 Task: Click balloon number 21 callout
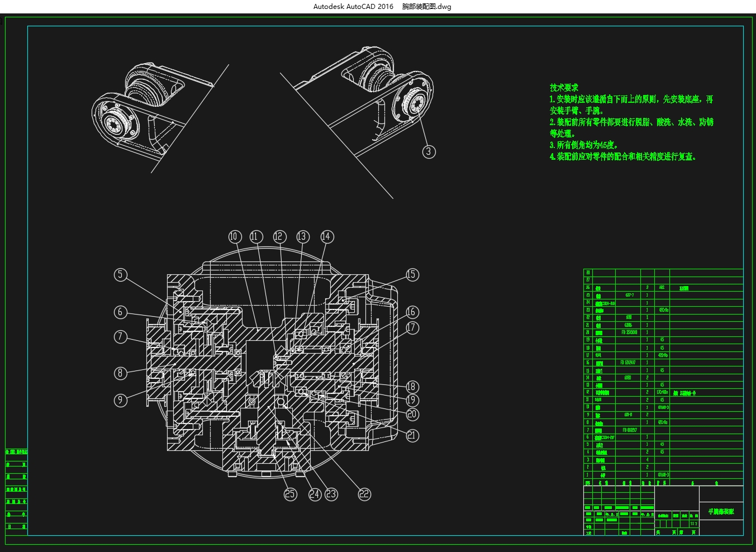coord(412,435)
